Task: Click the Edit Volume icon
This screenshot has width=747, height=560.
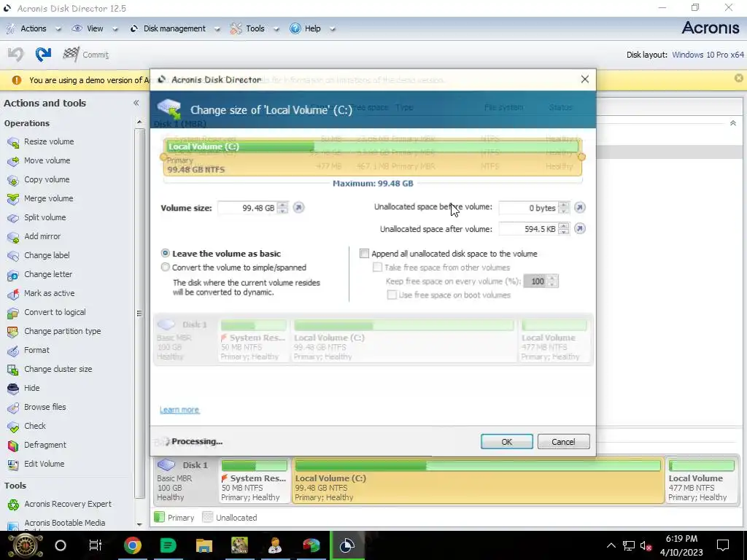Action: tap(13, 464)
